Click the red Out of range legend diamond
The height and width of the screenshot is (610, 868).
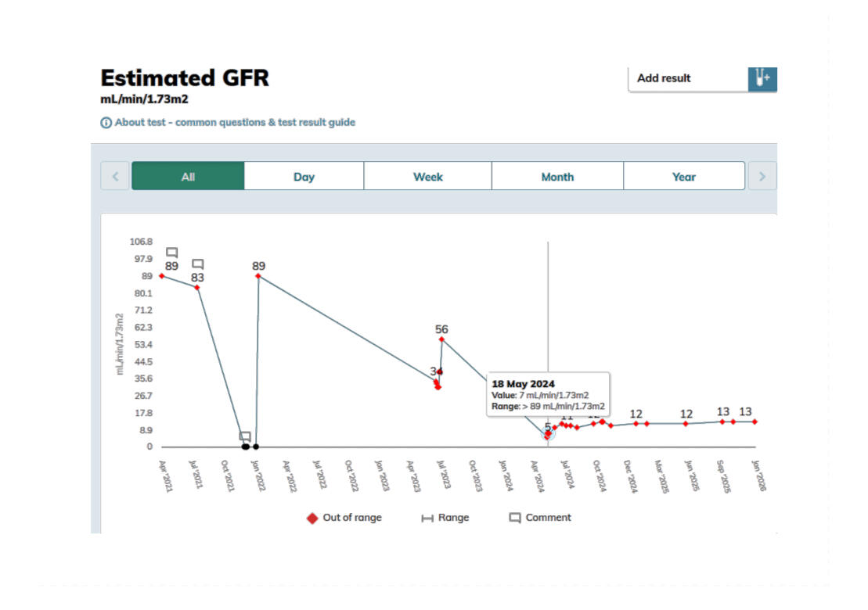(x=312, y=518)
